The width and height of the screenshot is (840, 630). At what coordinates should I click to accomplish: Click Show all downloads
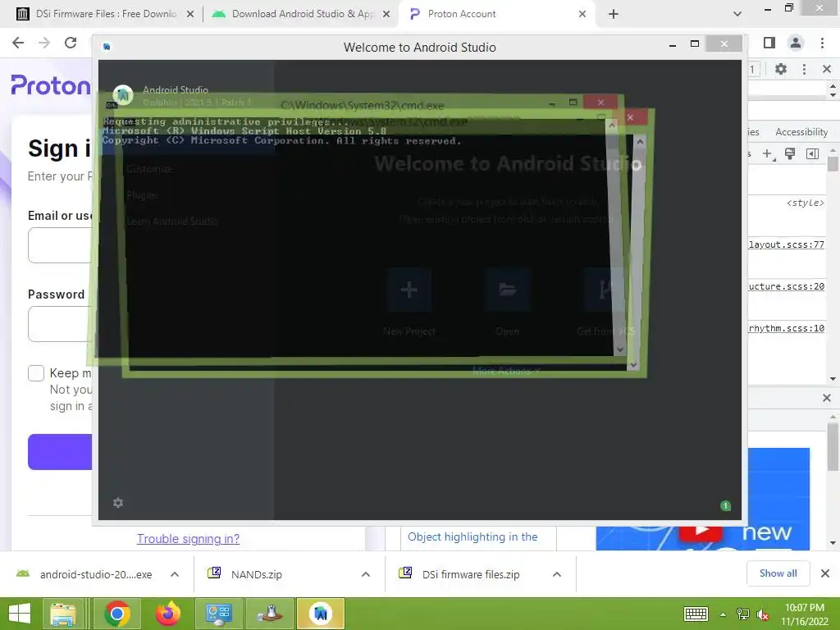click(778, 573)
